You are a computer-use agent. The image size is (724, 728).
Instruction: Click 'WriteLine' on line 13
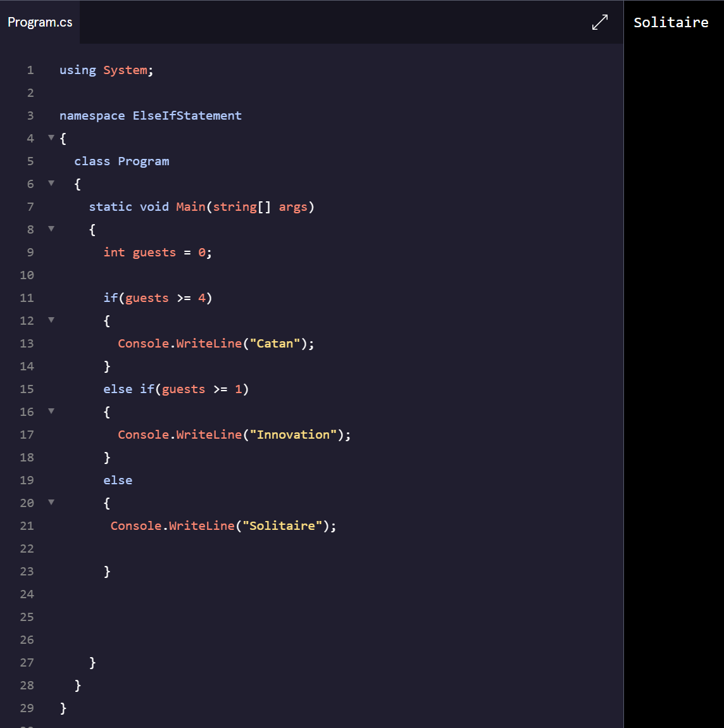[209, 344]
